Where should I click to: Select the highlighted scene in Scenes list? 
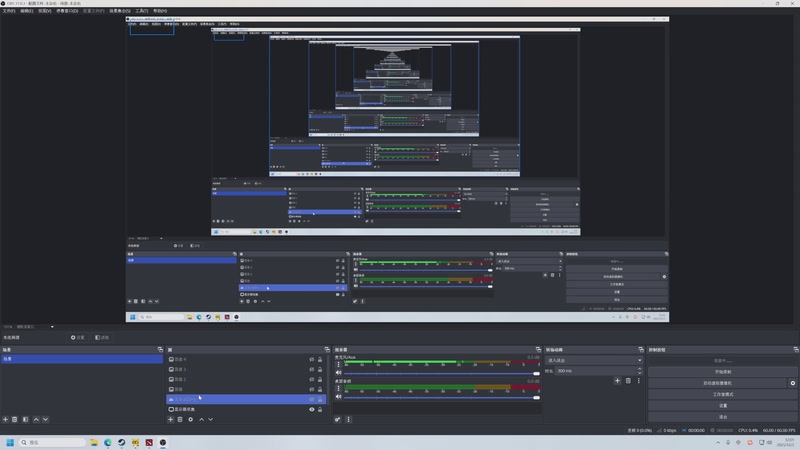point(82,359)
